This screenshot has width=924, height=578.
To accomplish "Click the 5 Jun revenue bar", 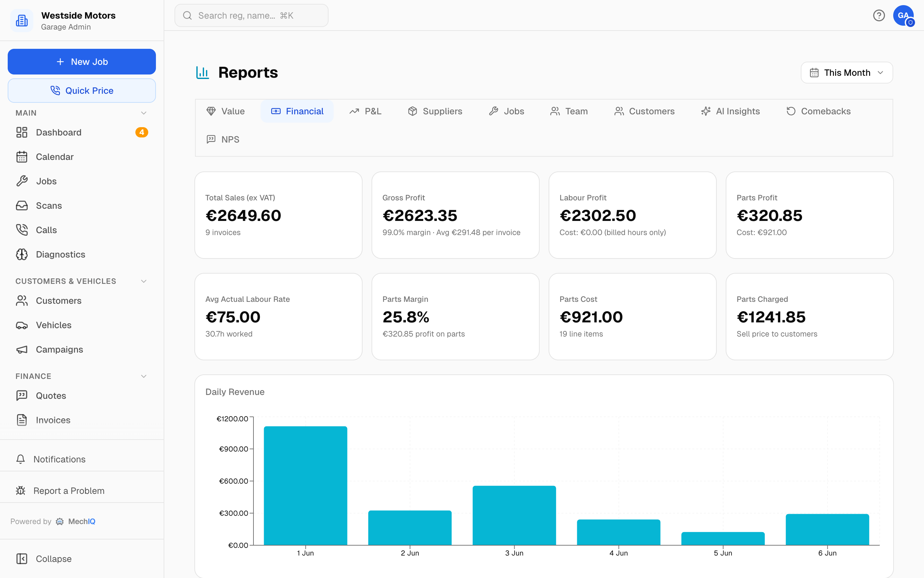I will 723,539.
